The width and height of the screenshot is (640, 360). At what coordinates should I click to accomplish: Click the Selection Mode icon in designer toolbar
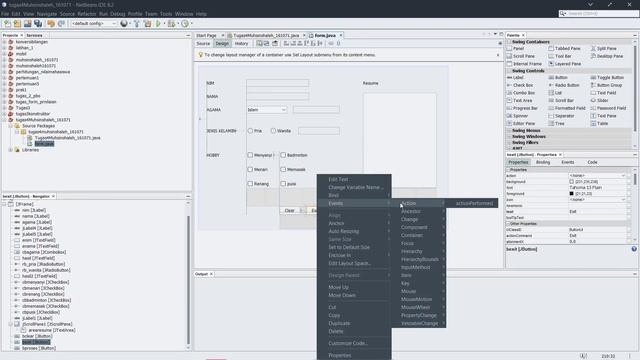259,43
